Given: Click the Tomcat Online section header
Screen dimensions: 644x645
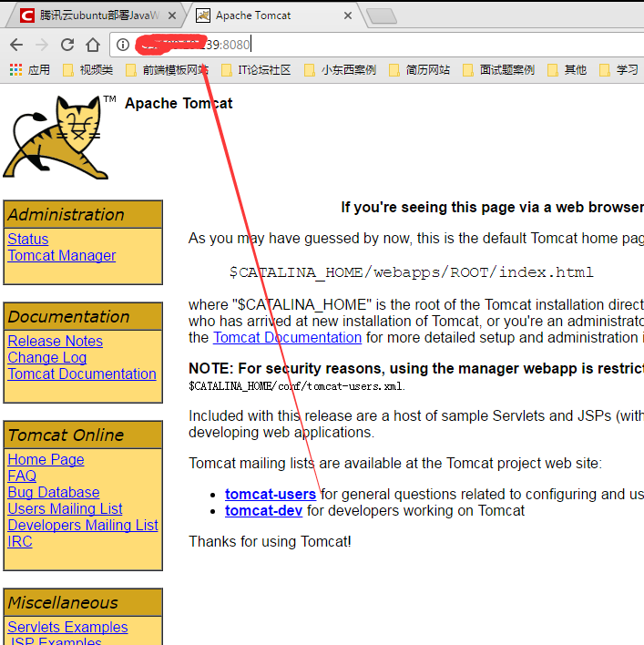Looking at the screenshot, I should pos(83,435).
